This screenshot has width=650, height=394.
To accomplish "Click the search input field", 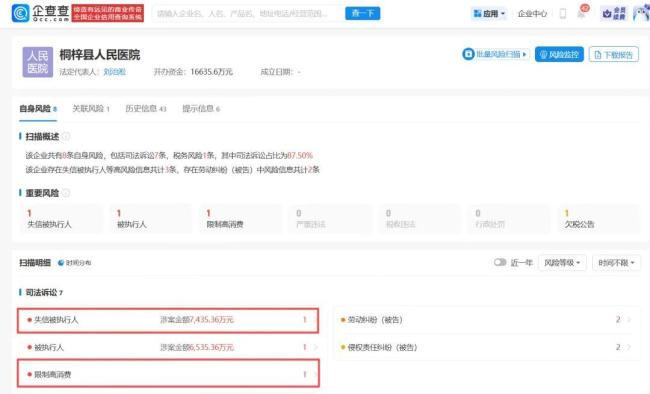I will click(x=248, y=13).
